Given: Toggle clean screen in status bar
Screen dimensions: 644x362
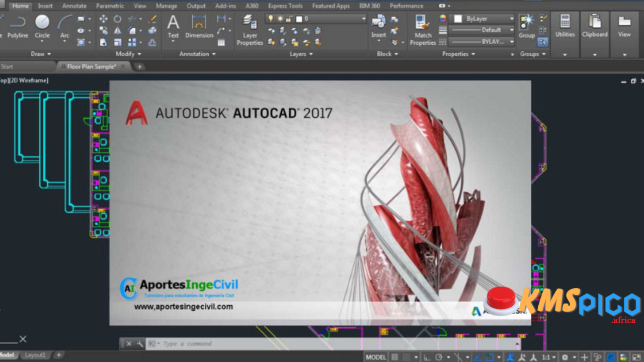Looking at the screenshot, I should click(x=636, y=357).
